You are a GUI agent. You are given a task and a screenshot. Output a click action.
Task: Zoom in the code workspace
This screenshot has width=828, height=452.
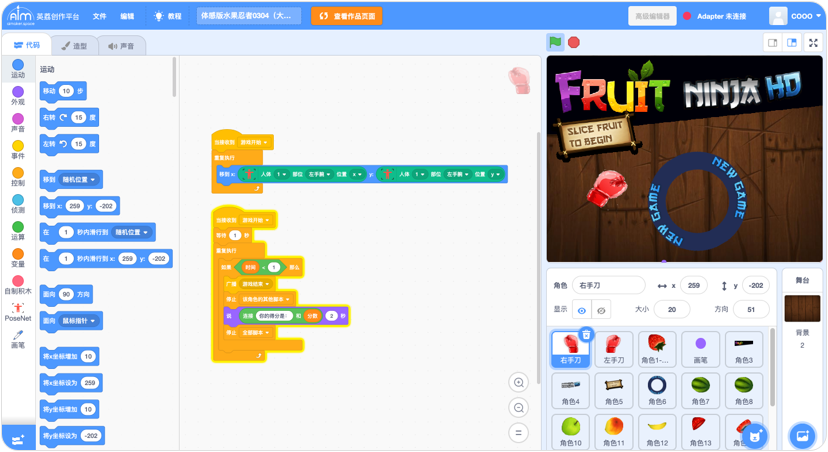[519, 382]
